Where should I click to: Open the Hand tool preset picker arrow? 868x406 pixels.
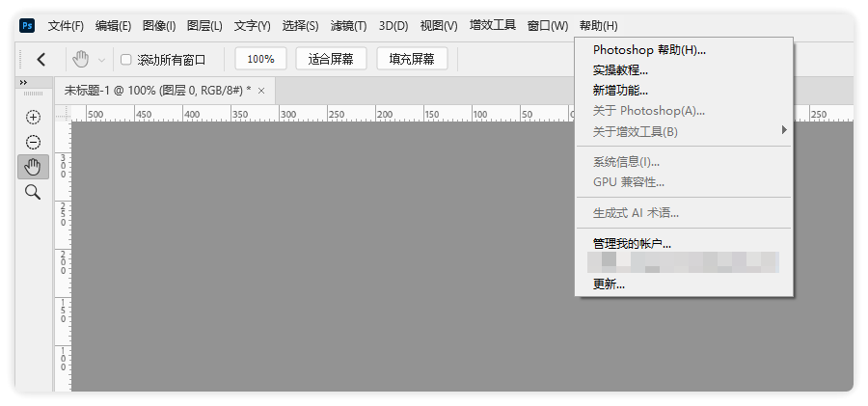point(101,60)
